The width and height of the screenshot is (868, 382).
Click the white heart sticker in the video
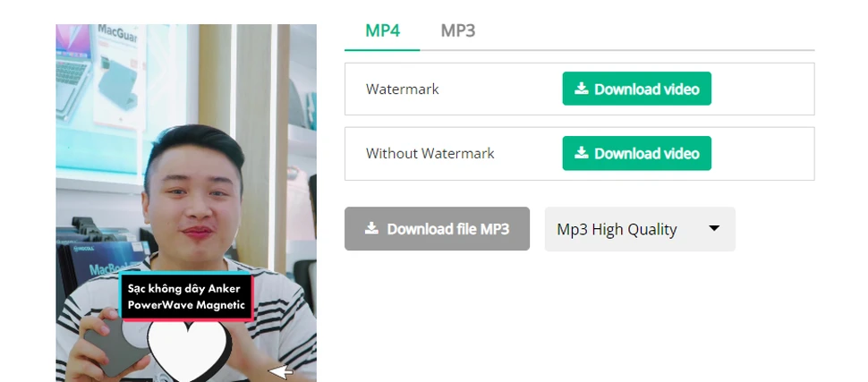pyautogui.click(x=189, y=350)
